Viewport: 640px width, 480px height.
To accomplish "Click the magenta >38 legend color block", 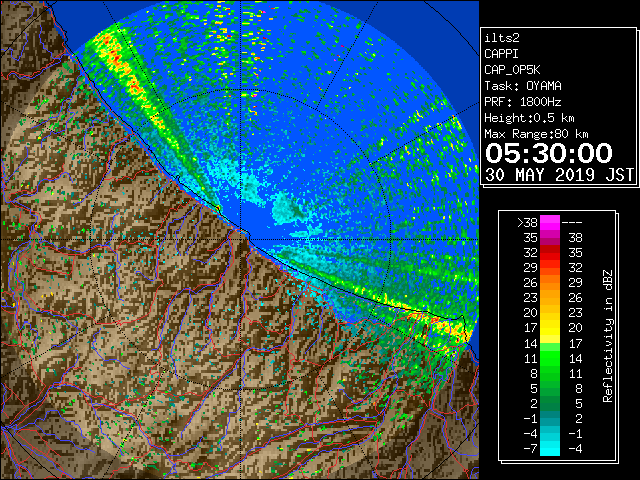I will pyautogui.click(x=550, y=223).
